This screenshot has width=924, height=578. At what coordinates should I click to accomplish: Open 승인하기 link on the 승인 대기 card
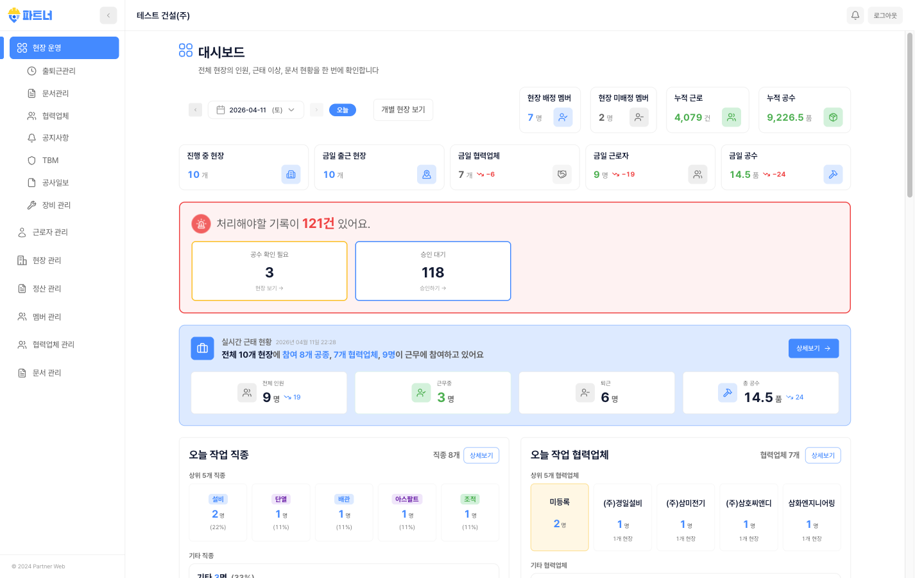(x=432, y=288)
